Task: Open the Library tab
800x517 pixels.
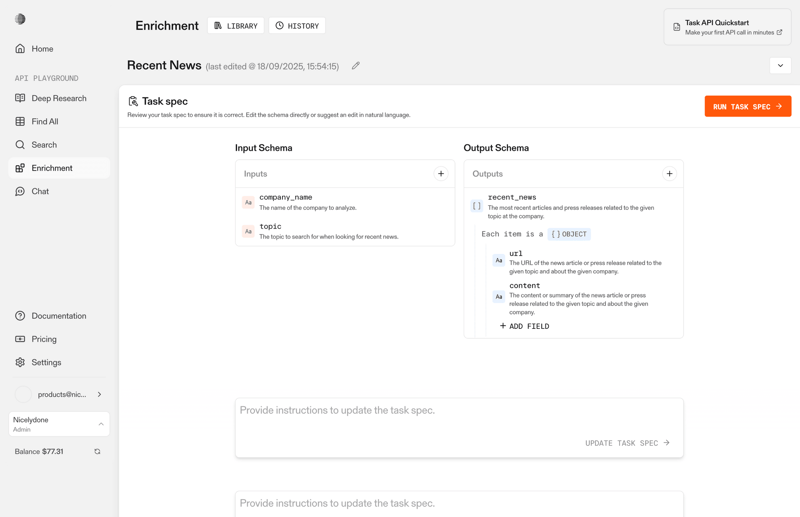Action: tap(236, 26)
